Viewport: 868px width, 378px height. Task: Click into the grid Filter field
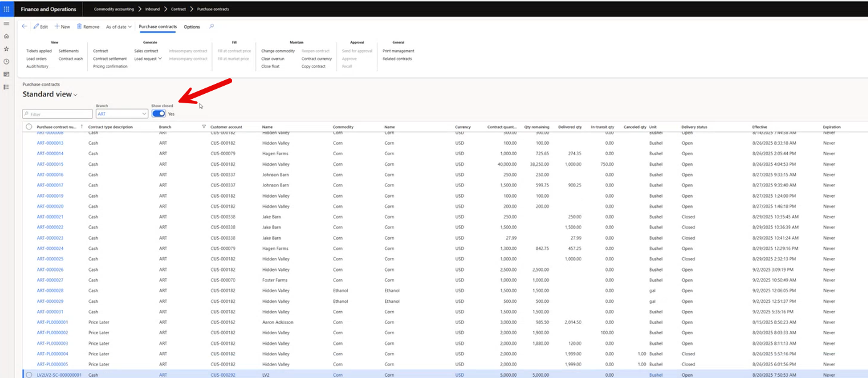click(56, 115)
